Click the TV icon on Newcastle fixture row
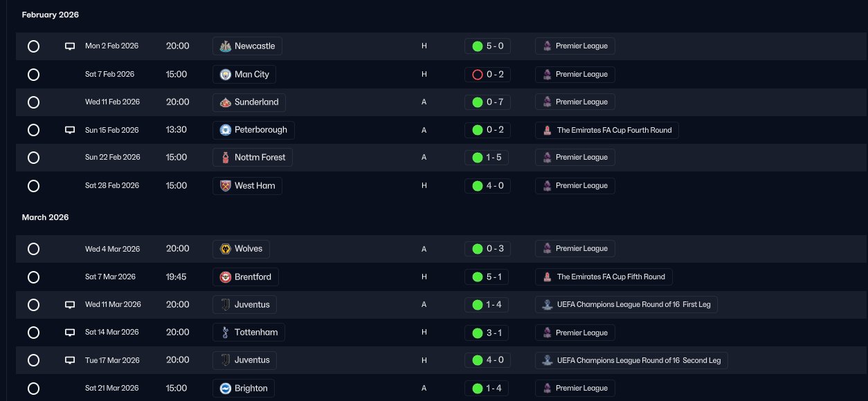This screenshot has height=401, width=868. point(69,46)
